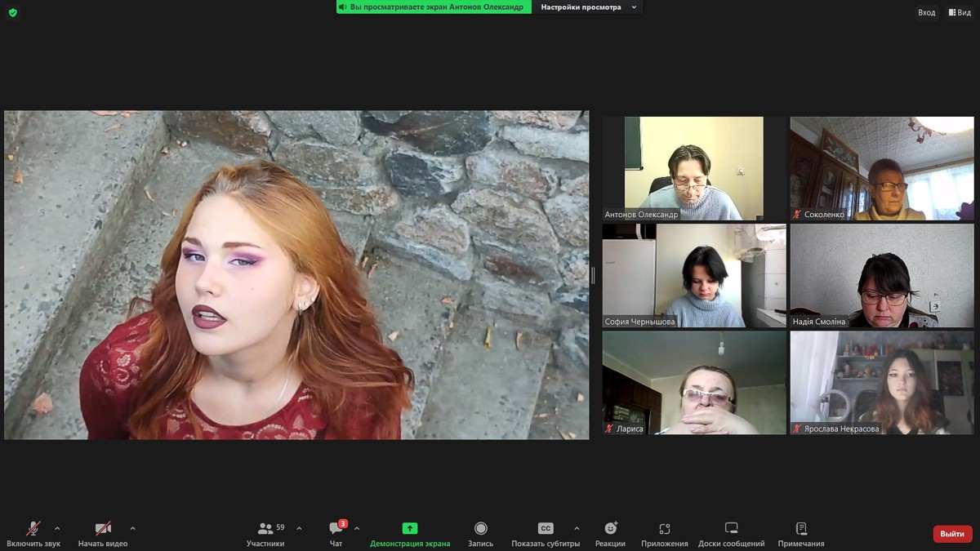Screen dimensions: 980x551
Task: Open the "Вид" layout options
Action: pyautogui.click(x=960, y=12)
